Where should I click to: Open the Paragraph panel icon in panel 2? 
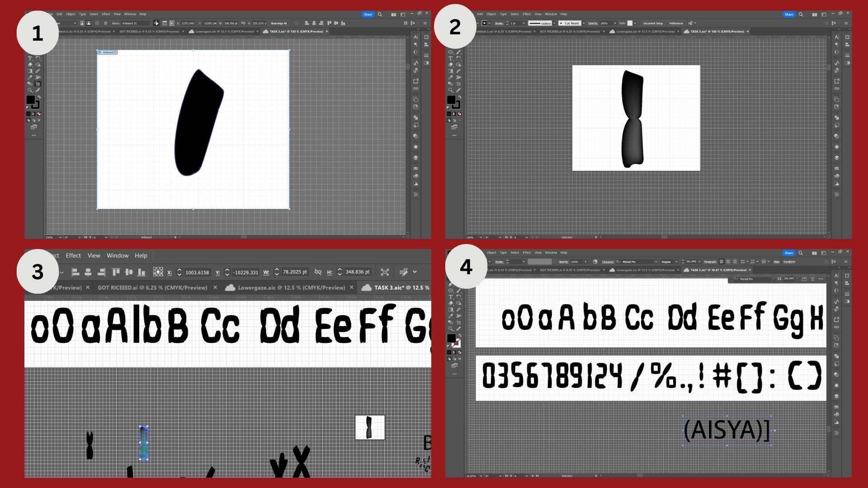point(836,44)
